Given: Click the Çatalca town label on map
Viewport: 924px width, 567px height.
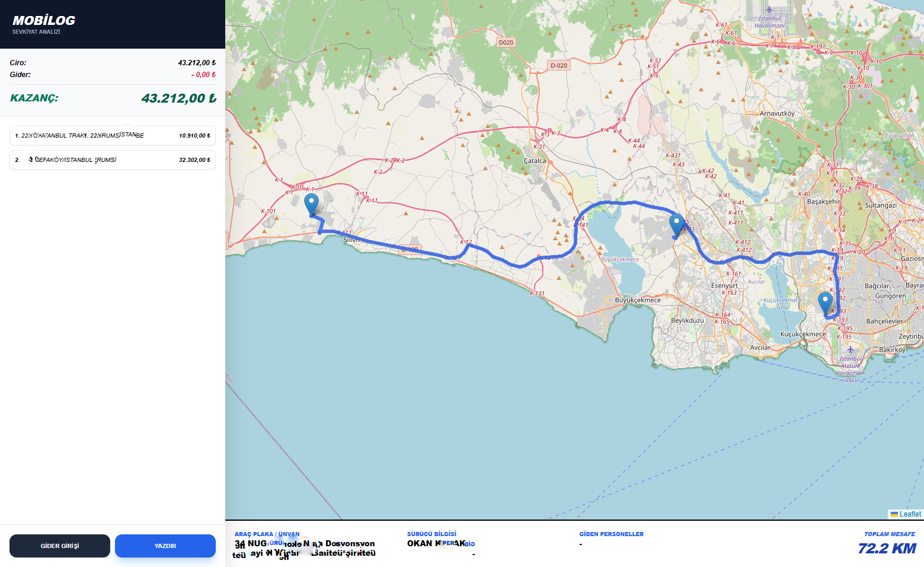Looking at the screenshot, I should [x=535, y=161].
